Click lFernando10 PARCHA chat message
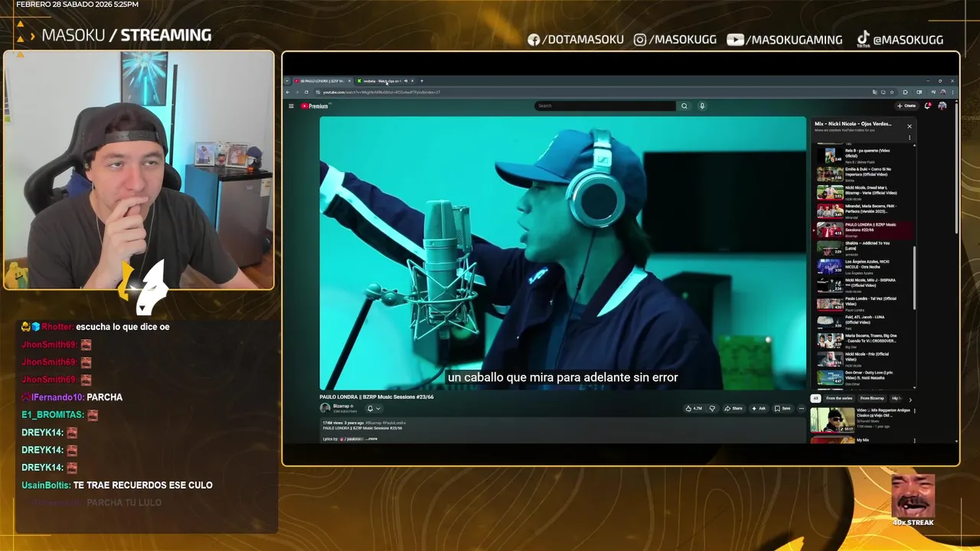This screenshot has height=551, width=980. (x=72, y=397)
